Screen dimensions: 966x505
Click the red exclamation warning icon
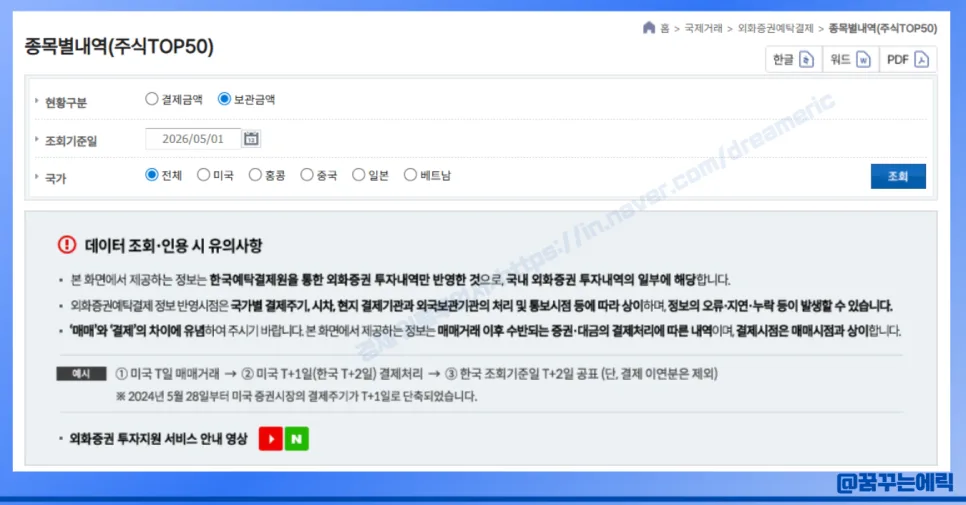67,245
